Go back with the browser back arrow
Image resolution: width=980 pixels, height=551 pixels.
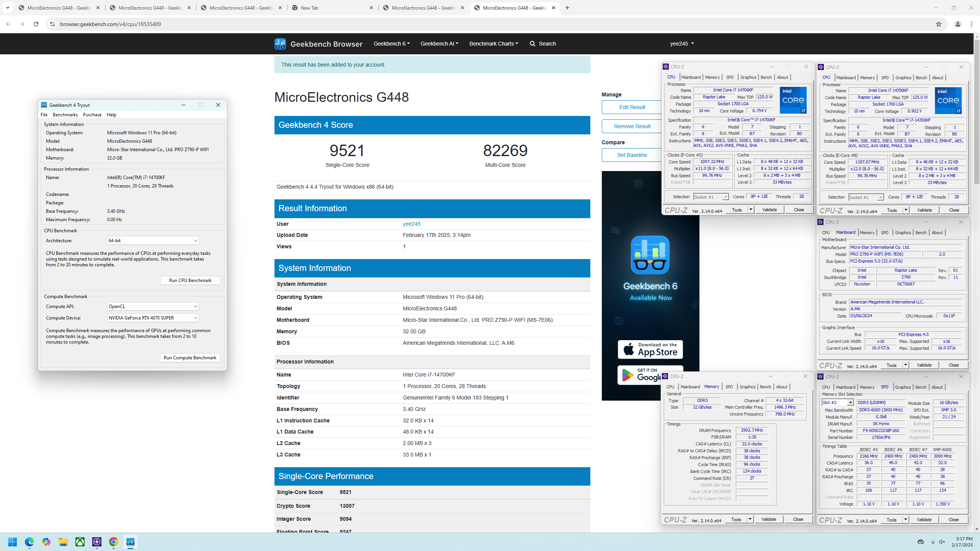(x=8, y=24)
